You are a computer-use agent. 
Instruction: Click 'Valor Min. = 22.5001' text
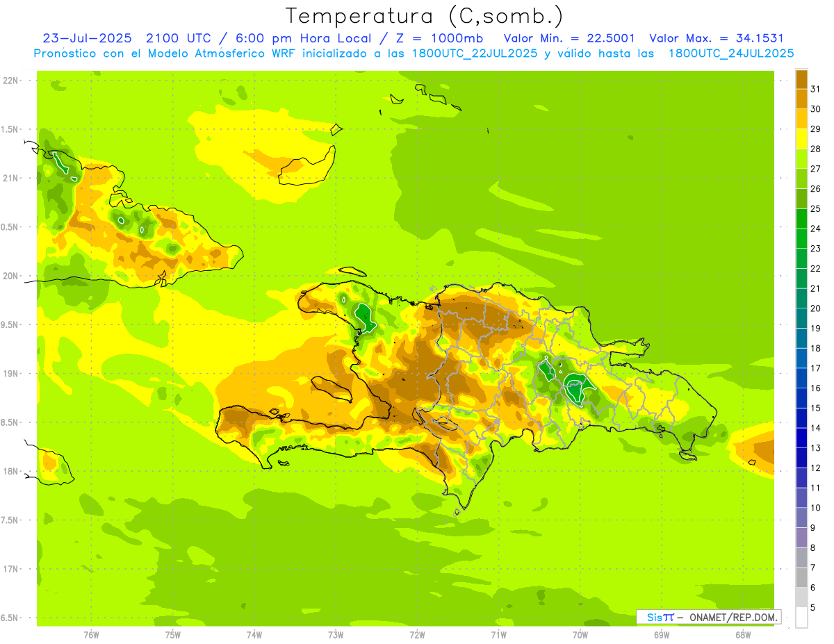coord(569,38)
